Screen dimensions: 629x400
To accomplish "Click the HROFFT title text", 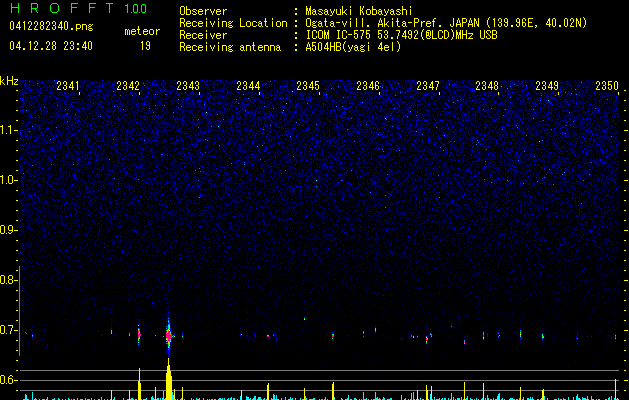I will 62,8.
